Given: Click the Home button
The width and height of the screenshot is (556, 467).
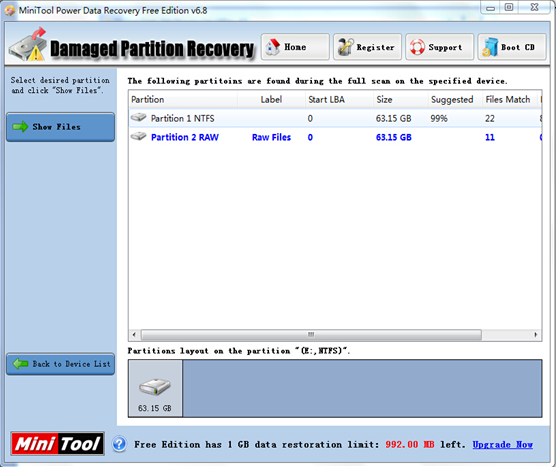Looking at the screenshot, I should click(x=295, y=47).
